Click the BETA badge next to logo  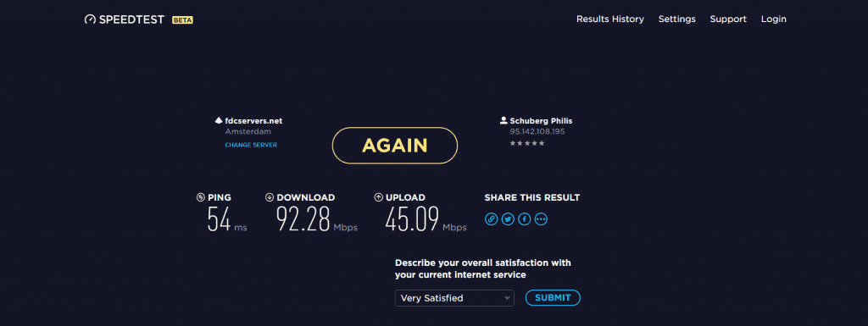(182, 19)
